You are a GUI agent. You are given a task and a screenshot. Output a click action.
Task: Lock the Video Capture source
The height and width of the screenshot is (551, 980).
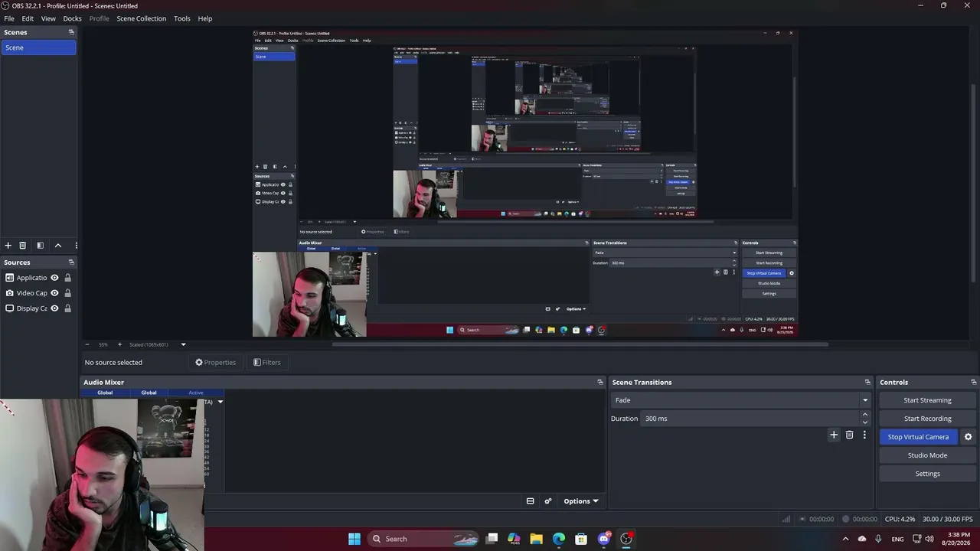(67, 293)
